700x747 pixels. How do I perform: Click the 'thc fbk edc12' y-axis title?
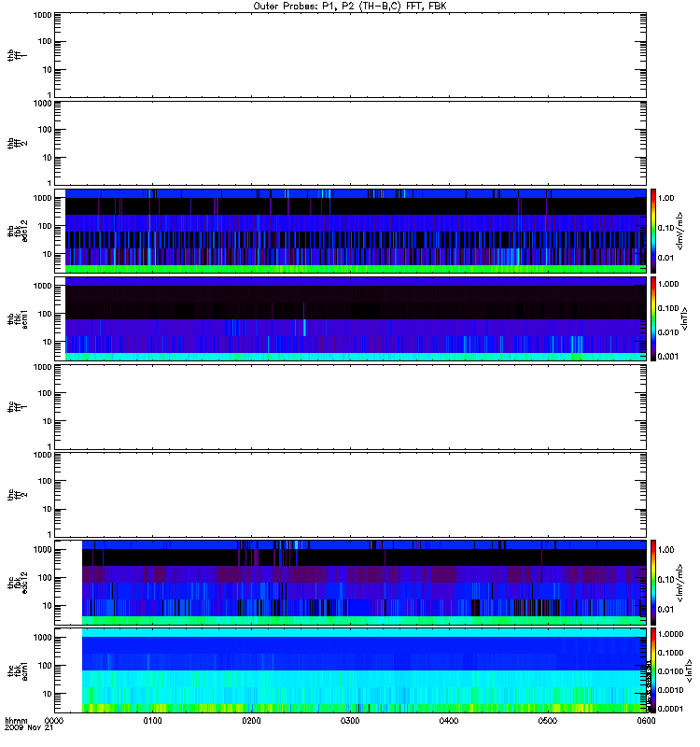(17, 583)
